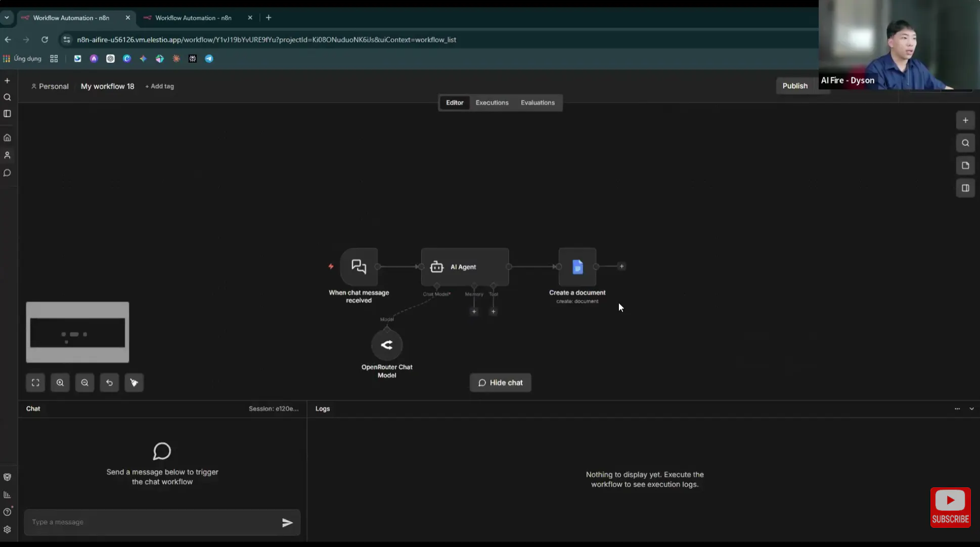Toggle the right side panel
This screenshot has width=980, height=547.
[965, 188]
